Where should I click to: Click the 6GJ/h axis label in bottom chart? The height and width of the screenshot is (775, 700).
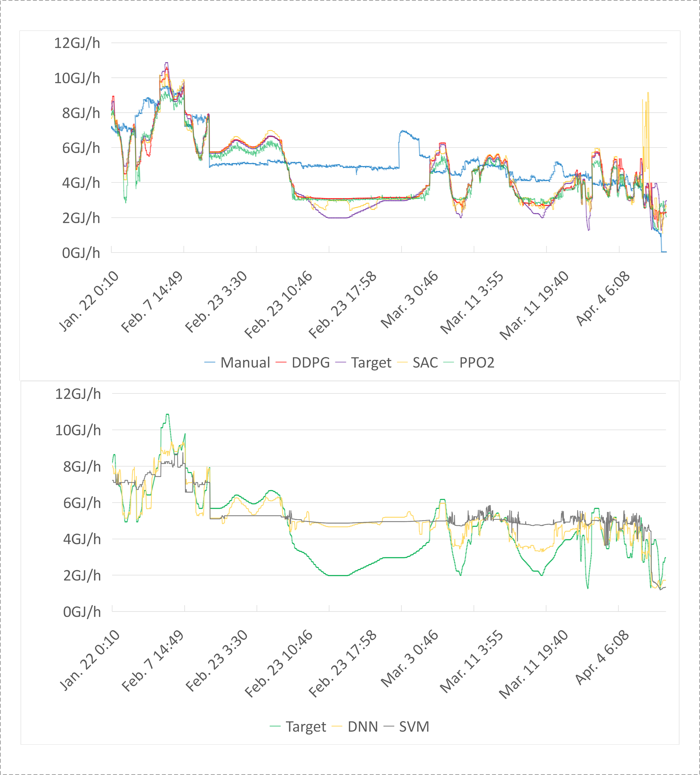(82, 503)
